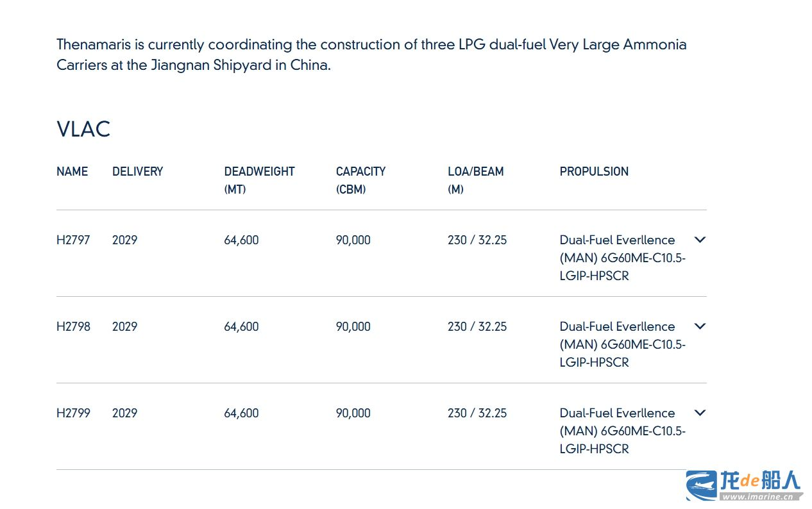Select the H2797 vessel name
This screenshot has width=812, height=509.
(x=73, y=240)
